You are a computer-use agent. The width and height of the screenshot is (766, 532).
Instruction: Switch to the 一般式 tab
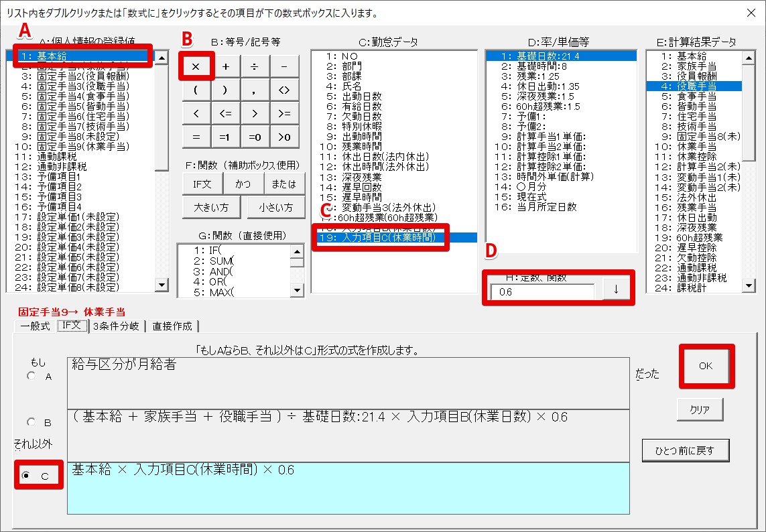coord(35,326)
